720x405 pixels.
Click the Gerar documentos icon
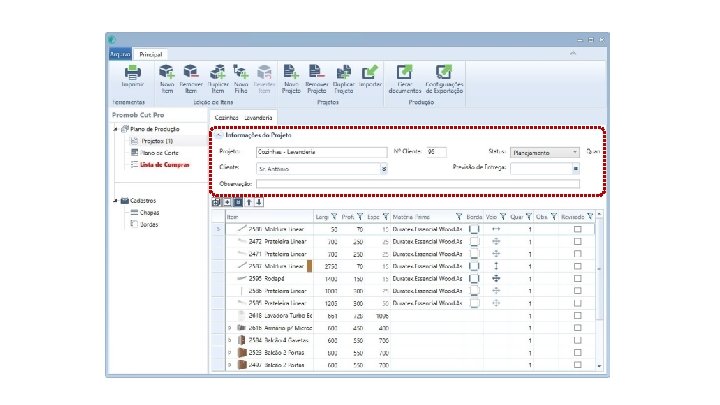[x=405, y=72]
